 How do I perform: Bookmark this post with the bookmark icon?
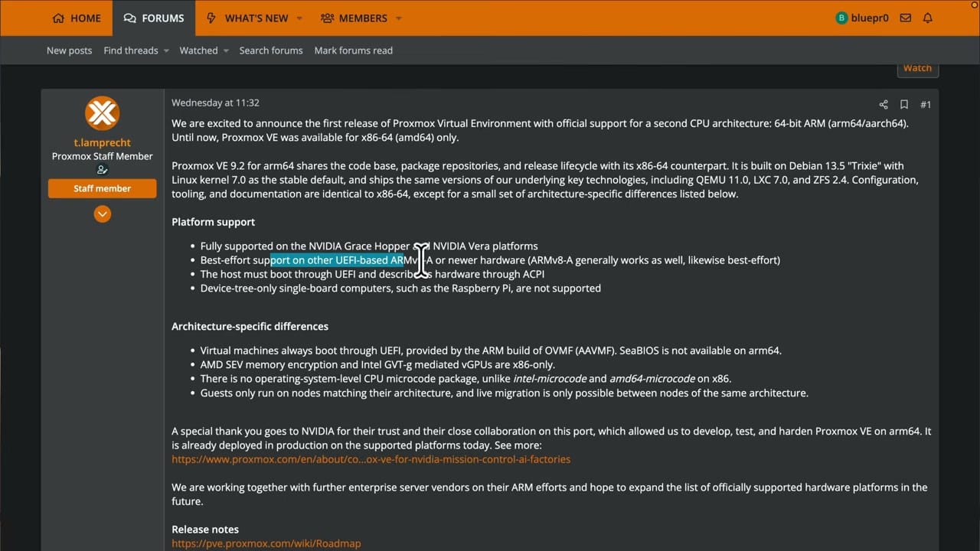pos(904,104)
